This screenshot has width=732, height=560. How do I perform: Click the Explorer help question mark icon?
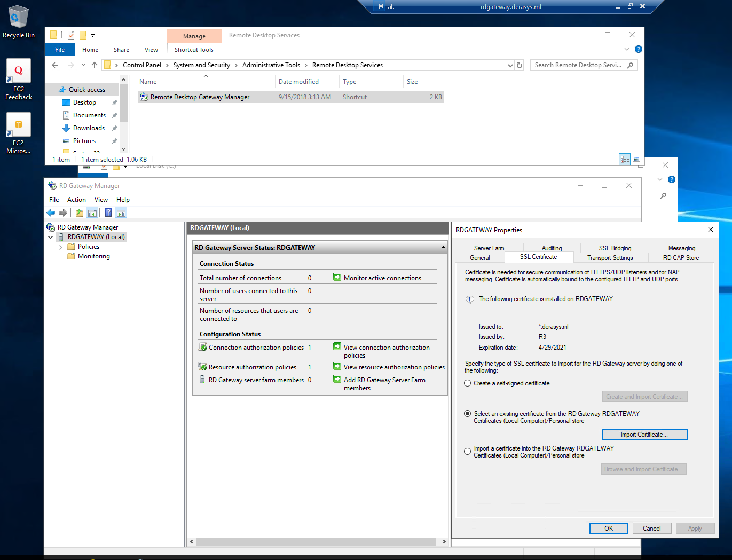click(639, 49)
